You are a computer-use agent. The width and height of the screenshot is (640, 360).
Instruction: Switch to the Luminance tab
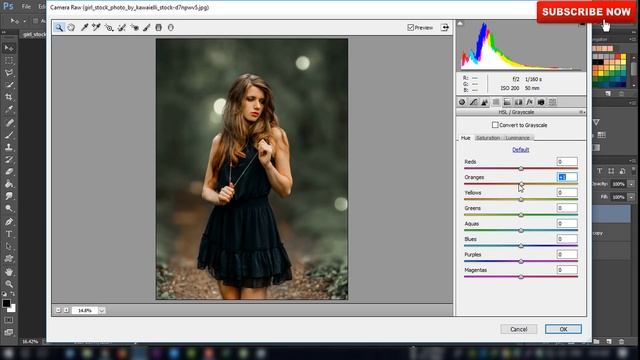[x=518, y=138]
